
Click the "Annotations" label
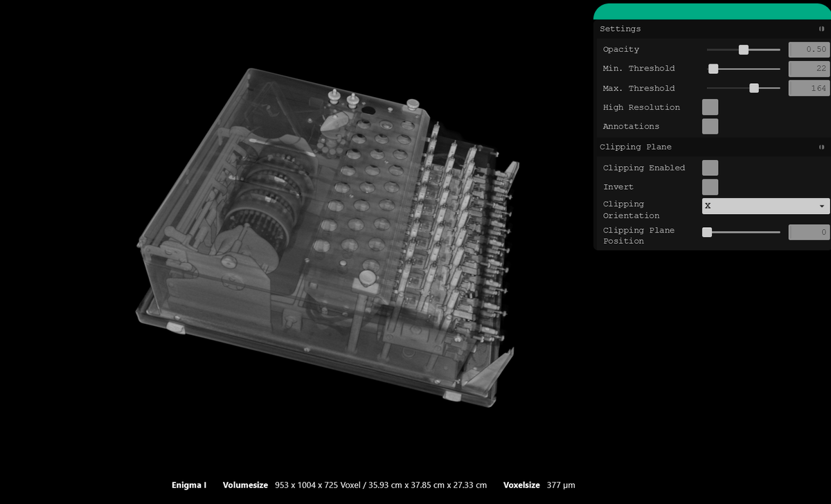(631, 126)
